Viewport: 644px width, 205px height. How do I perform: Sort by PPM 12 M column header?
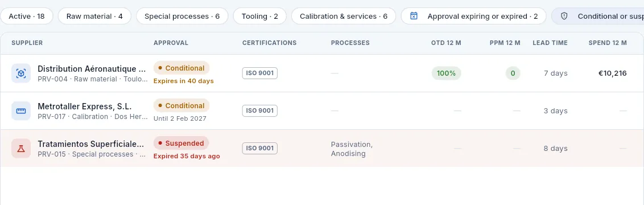(505, 43)
